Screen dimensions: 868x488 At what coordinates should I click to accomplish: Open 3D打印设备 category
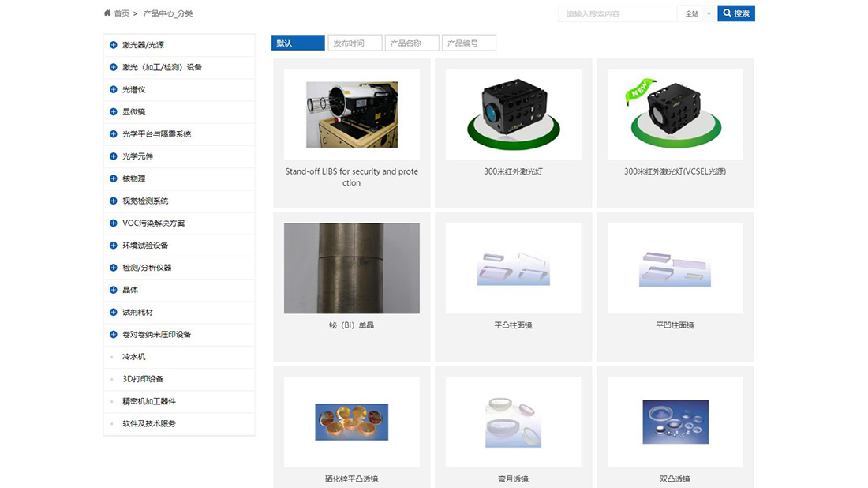[x=143, y=379]
